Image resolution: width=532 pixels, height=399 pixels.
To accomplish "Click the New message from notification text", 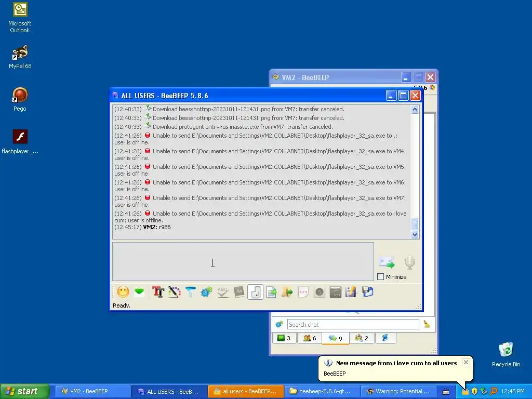I will (x=396, y=363).
